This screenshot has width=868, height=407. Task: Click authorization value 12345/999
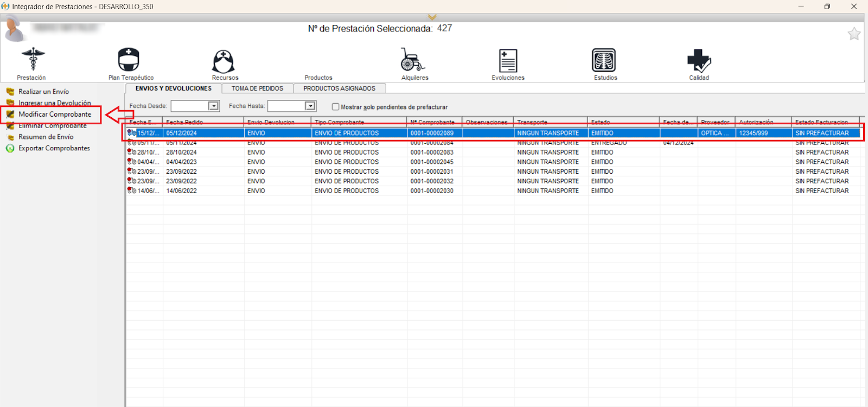coord(754,133)
